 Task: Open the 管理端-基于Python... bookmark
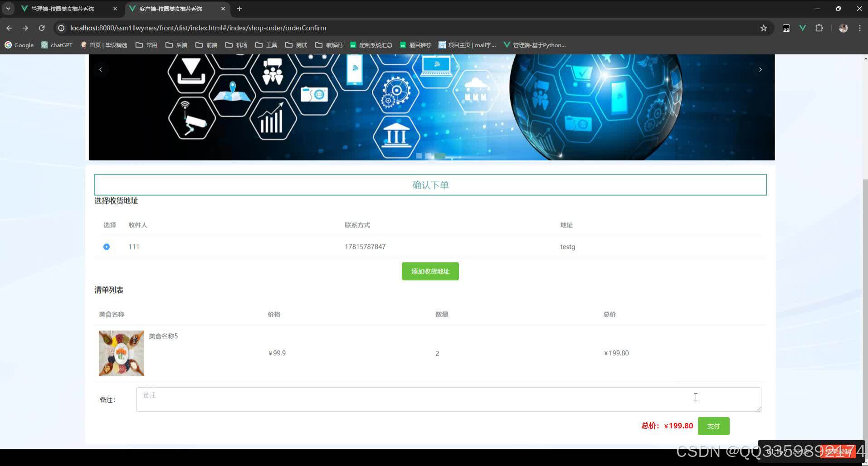[535, 45]
